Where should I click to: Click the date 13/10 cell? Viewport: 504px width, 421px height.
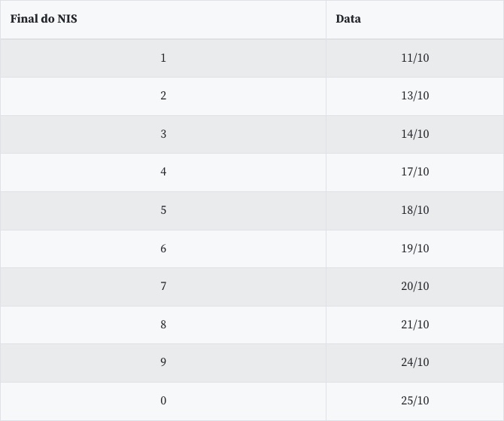click(414, 96)
